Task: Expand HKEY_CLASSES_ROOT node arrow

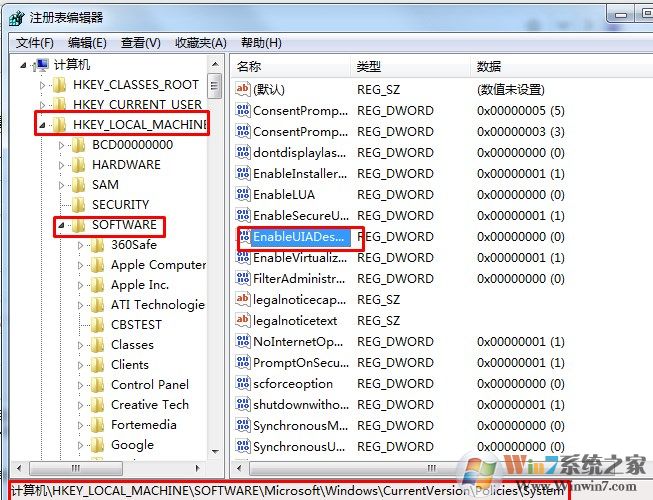Action: tap(42, 85)
